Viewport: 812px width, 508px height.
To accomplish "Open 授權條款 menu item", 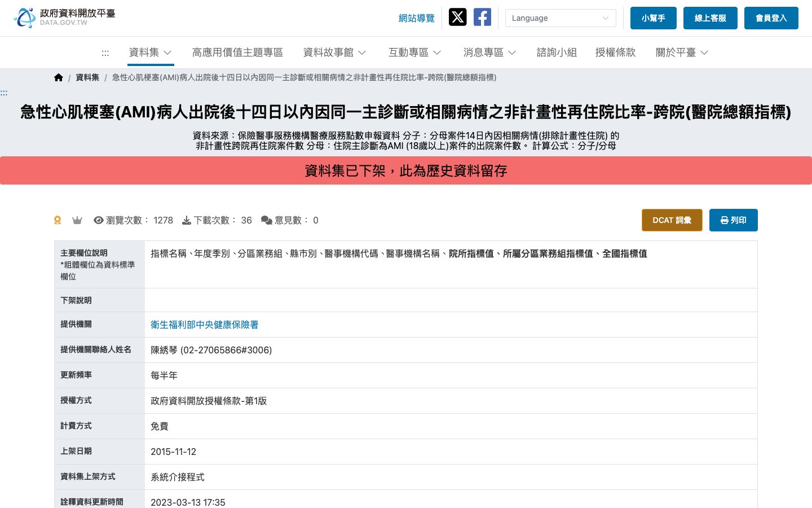I will point(615,52).
